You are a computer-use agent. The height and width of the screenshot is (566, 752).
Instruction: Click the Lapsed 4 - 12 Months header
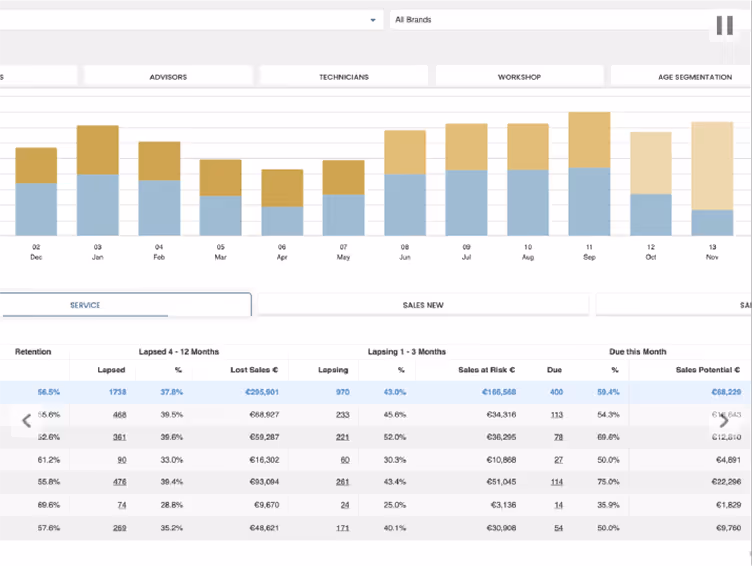(x=178, y=352)
